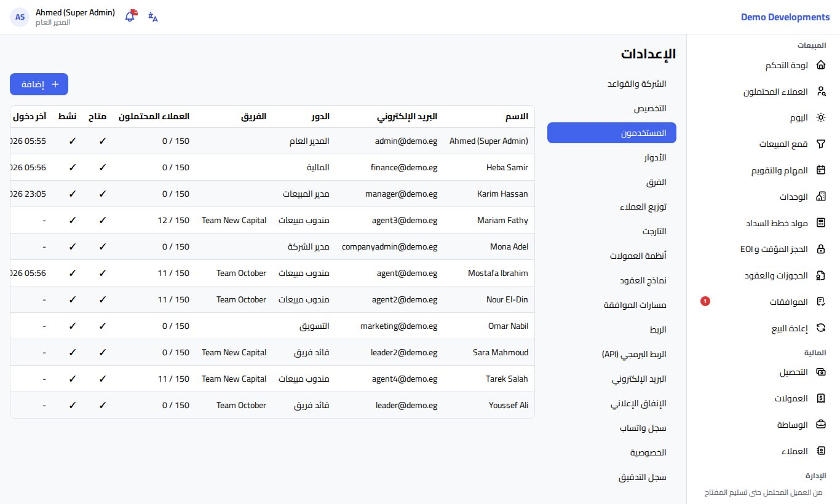Open the الفرق settings section

point(612,182)
